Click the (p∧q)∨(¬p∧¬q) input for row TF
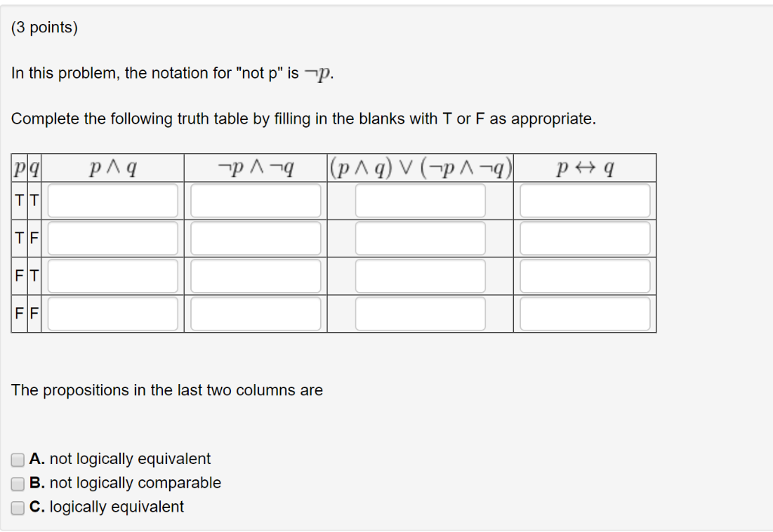Screen dimensions: 773x532 (x=420, y=238)
